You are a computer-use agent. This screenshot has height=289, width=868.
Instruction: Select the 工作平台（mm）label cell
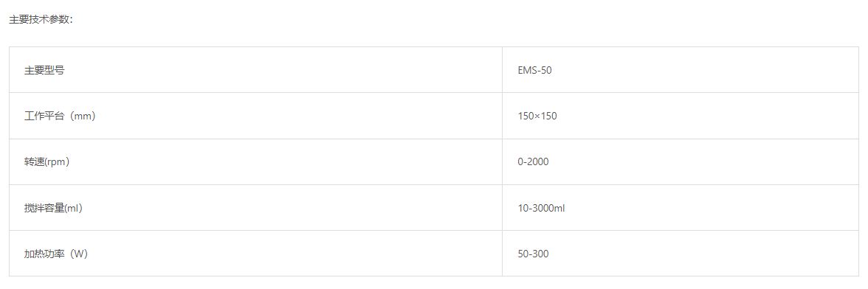(x=255, y=116)
